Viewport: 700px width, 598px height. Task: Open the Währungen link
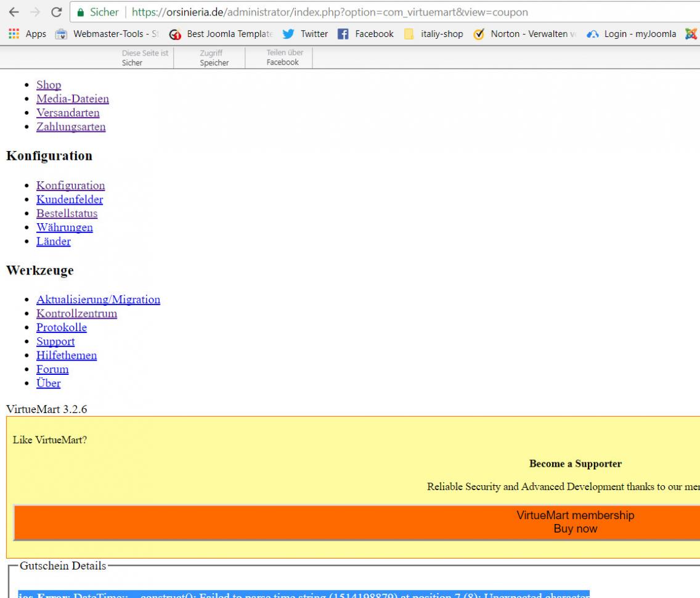65,227
